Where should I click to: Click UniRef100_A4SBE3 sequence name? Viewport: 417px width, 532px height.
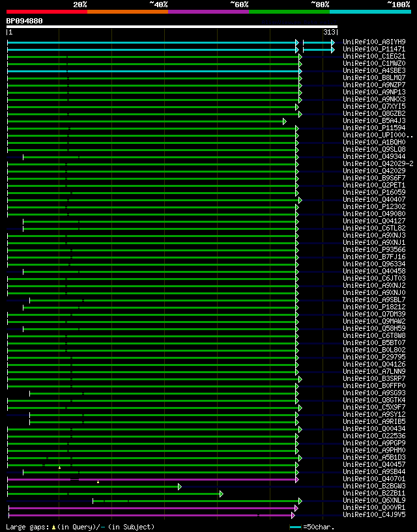tap(374, 70)
